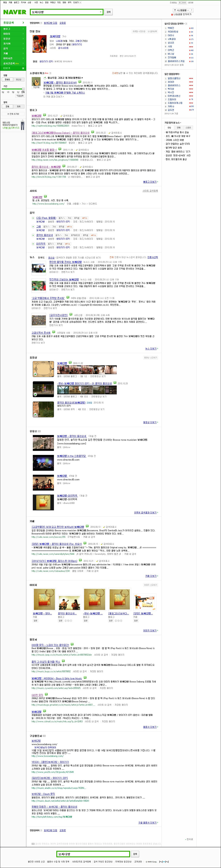The image size is (221, 868).
Task: Select 동영상 in left green menu
Action: point(13,39)
